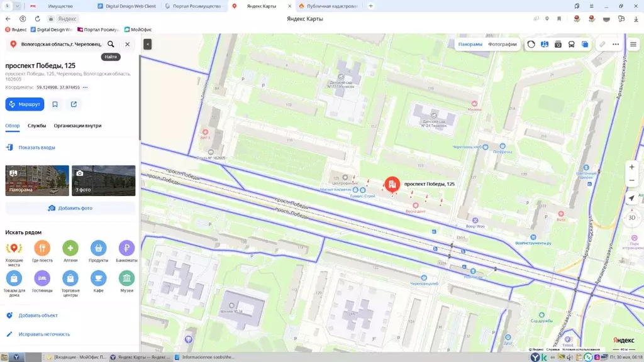Click Добавить фото button
Image resolution: width=644 pixels, height=362 pixels.
(x=70, y=208)
